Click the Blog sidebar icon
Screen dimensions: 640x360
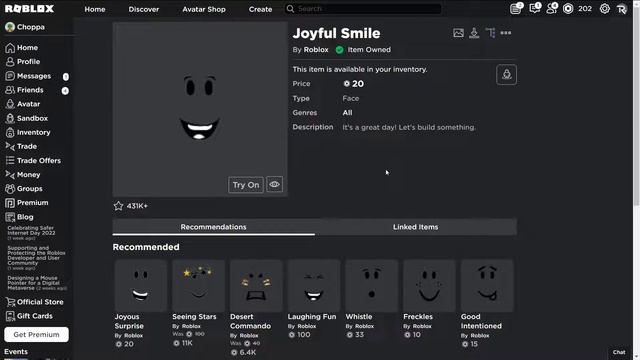[x=10, y=217]
